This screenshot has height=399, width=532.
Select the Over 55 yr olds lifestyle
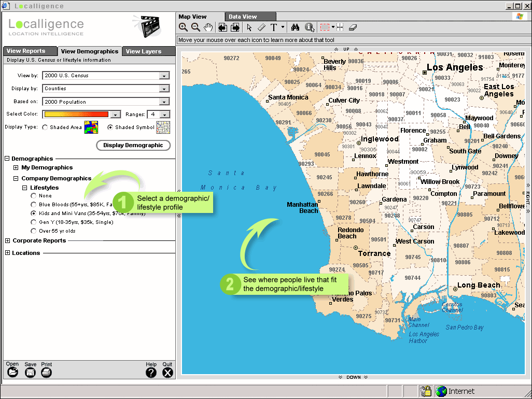[x=33, y=231]
